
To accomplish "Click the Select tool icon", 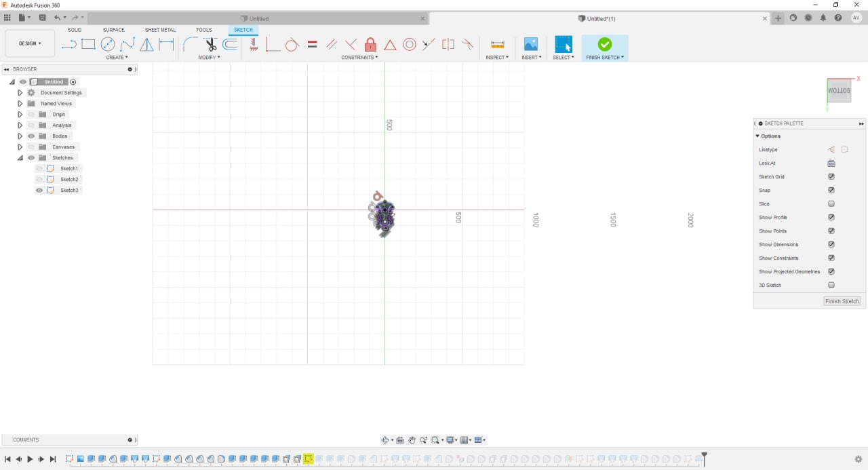I will tap(564, 44).
